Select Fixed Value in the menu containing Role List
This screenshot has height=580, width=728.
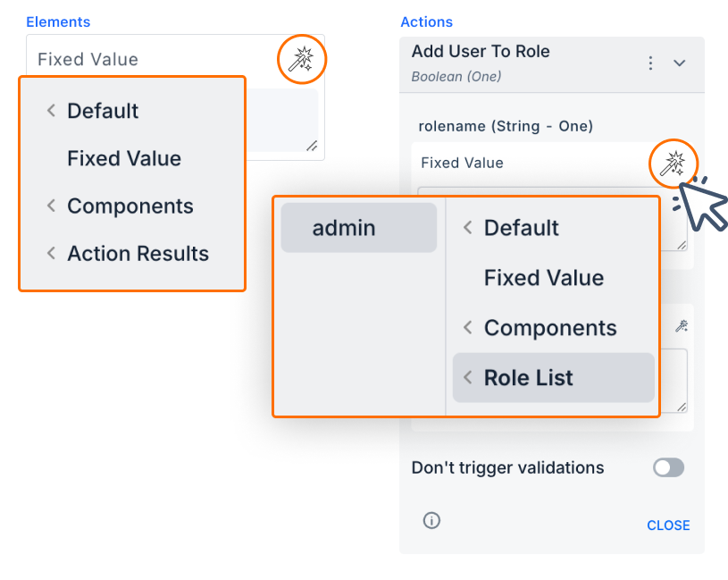[x=544, y=278]
